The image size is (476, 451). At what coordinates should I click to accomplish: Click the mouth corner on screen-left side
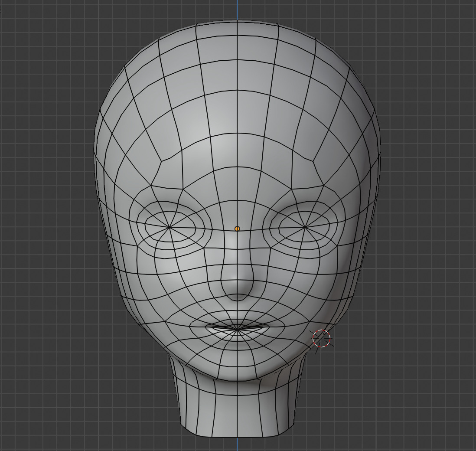coord(205,325)
